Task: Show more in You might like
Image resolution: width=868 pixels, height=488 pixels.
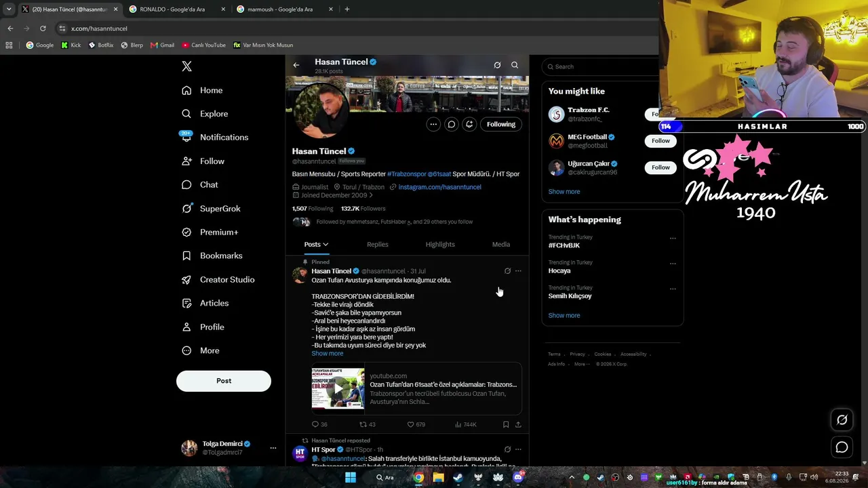Action: 564,192
